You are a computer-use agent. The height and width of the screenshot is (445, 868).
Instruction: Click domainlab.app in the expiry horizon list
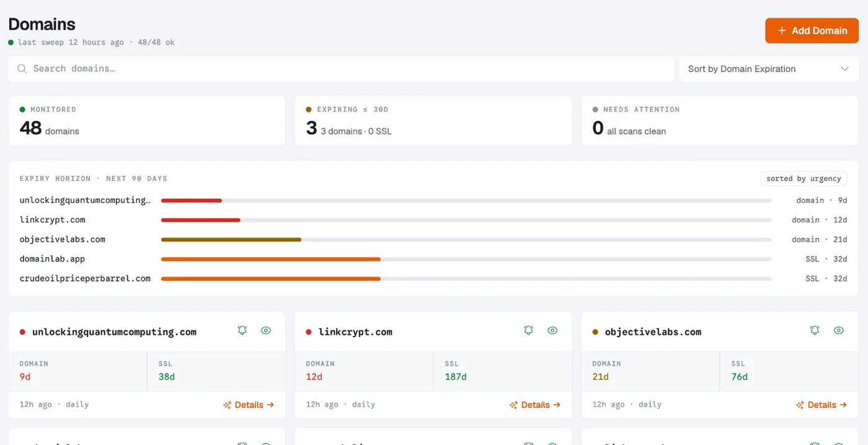52,259
